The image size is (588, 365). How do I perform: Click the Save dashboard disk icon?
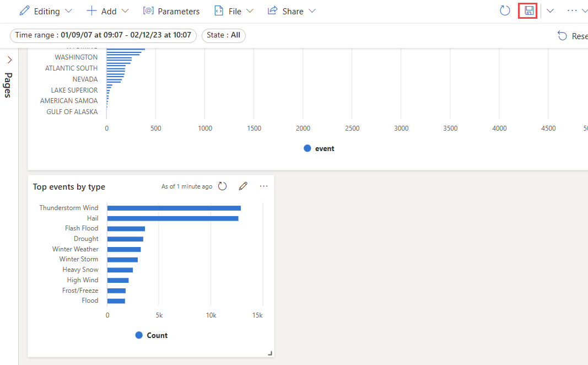coord(529,11)
